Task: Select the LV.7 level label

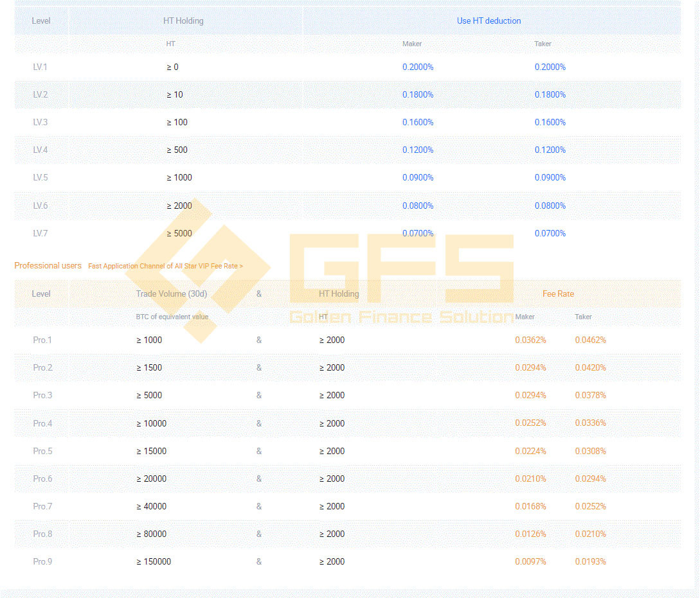Action: coord(40,233)
